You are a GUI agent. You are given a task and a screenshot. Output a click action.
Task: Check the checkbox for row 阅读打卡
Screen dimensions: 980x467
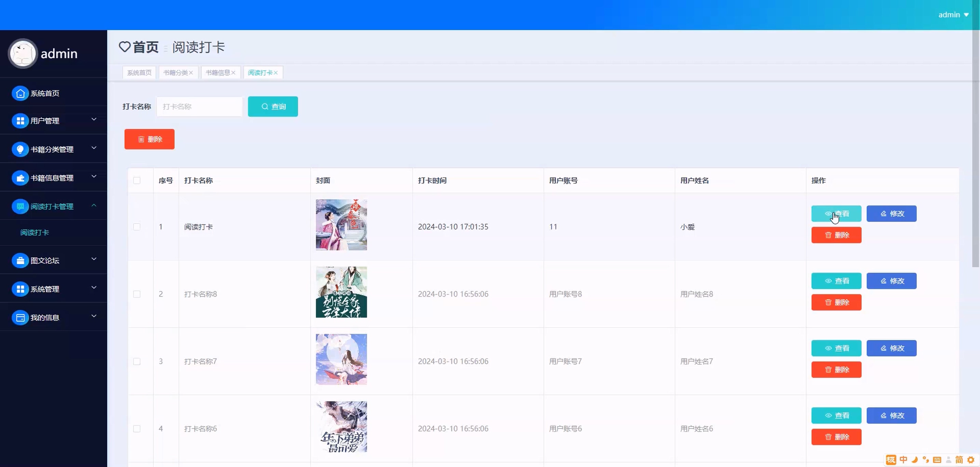coord(137,227)
